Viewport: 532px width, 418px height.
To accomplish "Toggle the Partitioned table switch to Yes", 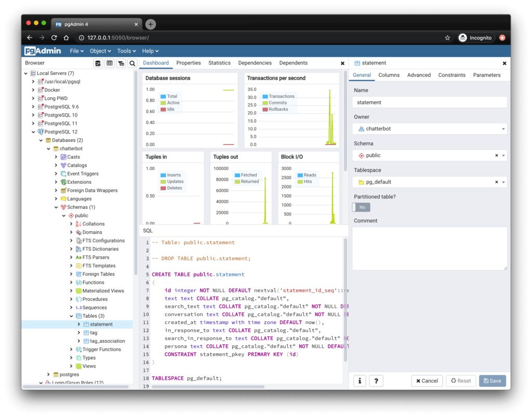I will 361,207.
